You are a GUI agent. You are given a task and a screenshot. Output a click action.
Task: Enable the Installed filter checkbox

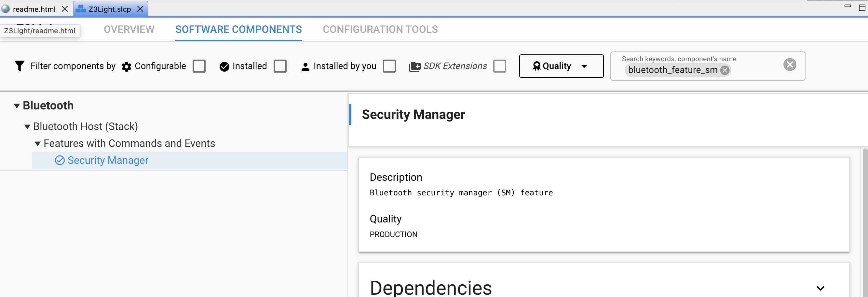(280, 66)
